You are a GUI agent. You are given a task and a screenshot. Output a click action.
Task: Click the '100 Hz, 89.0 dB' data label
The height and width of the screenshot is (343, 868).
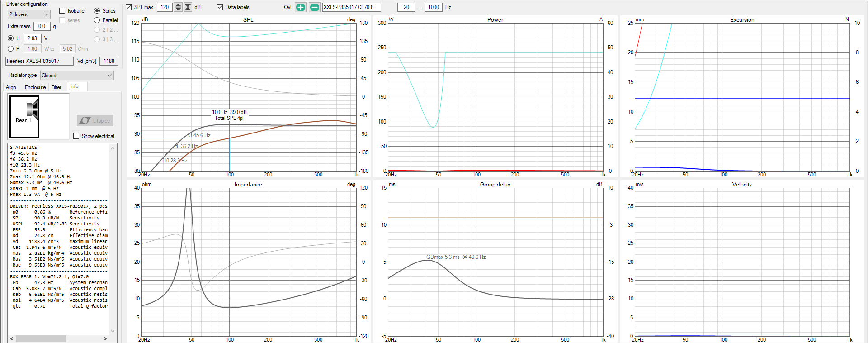(230, 112)
